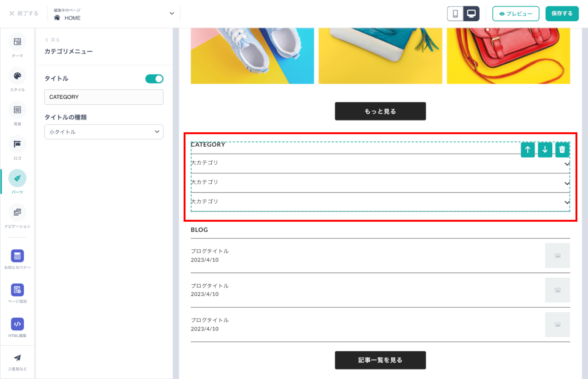Delete the CATEGORY section with trash icon
Viewport: 588px width, 379px height.
(x=562, y=150)
